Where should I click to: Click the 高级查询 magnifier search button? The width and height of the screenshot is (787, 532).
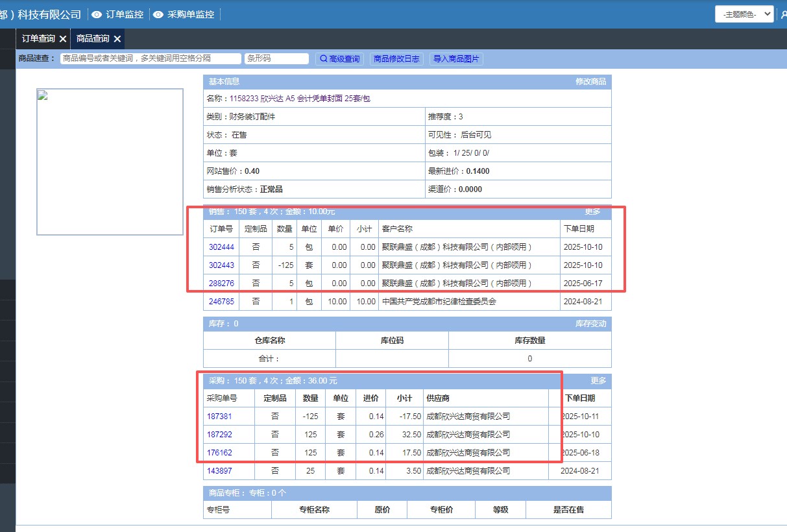click(x=339, y=59)
